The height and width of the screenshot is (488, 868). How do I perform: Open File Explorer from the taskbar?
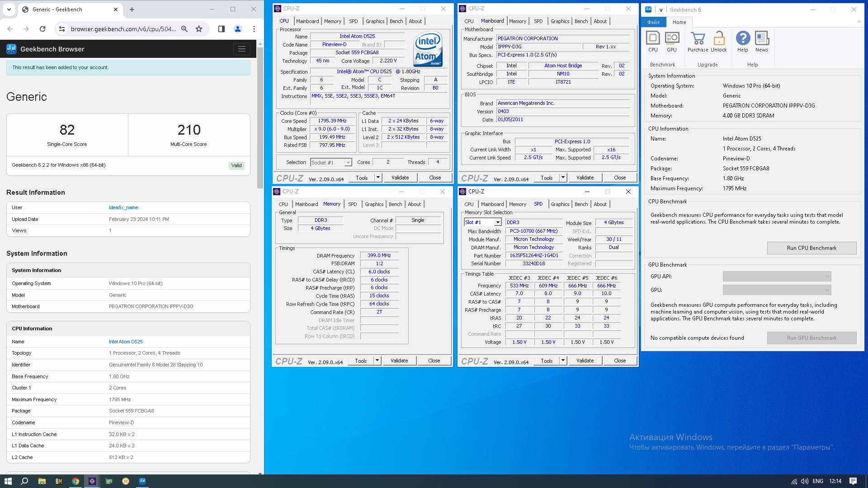42,481
